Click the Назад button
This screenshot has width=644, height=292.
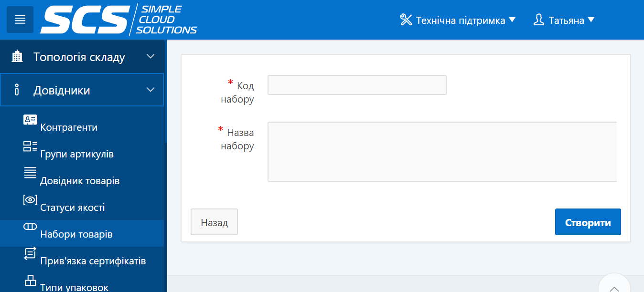(214, 222)
